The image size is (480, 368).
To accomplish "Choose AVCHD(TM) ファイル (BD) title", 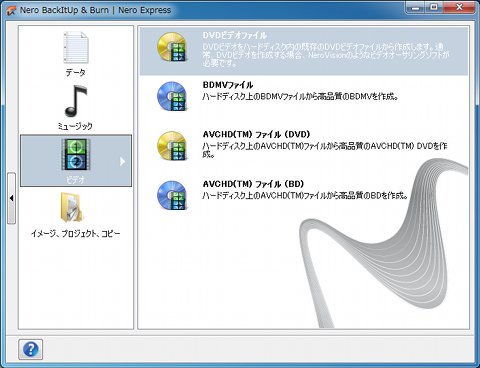I will (253, 184).
